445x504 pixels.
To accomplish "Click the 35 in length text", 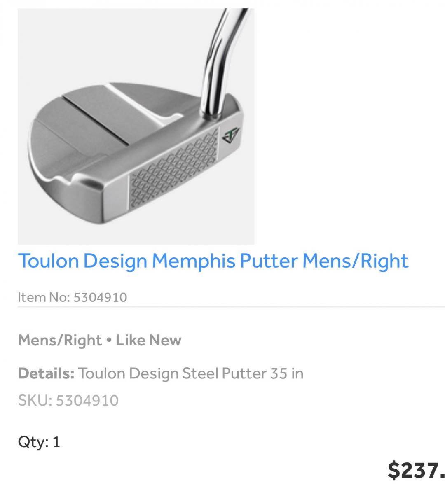I will [287, 373].
